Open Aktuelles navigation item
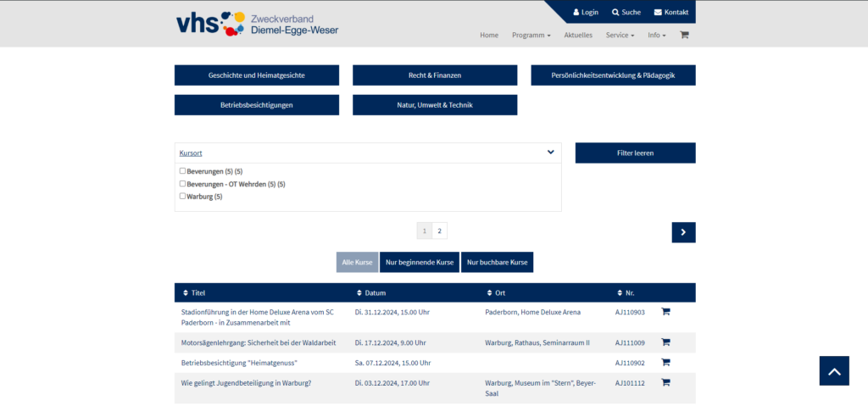This screenshot has width=868, height=406. tap(578, 35)
